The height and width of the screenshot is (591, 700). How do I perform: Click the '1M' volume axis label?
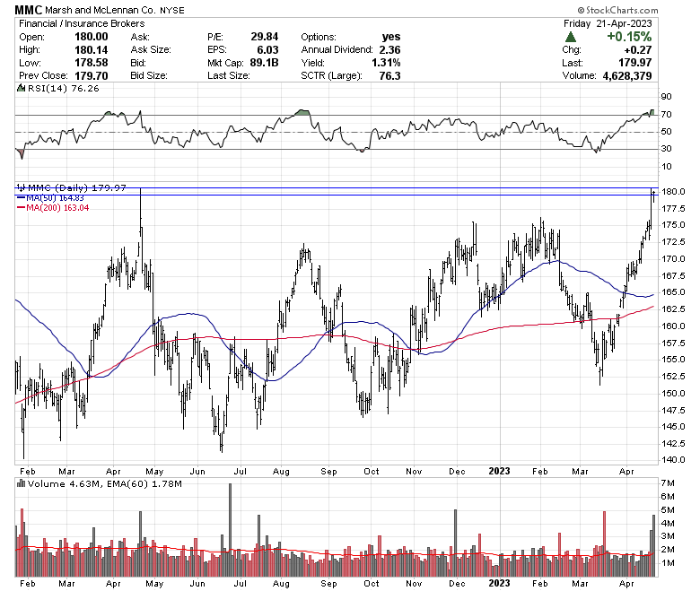tap(668, 563)
